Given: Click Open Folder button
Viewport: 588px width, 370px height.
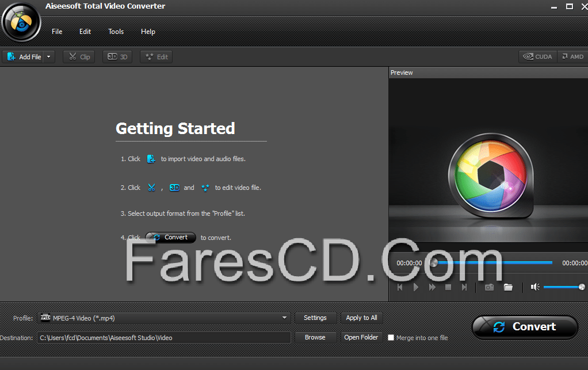Looking at the screenshot, I should 361,337.
